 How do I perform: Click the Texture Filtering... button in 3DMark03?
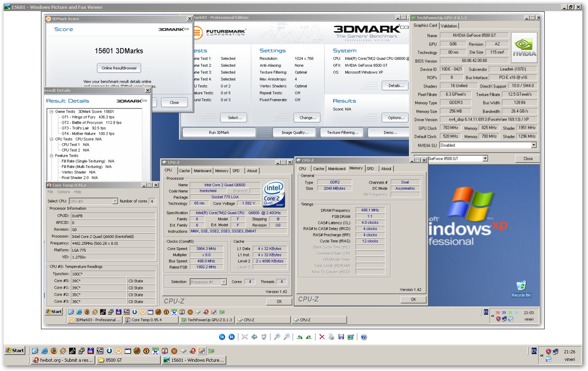pyautogui.click(x=342, y=132)
